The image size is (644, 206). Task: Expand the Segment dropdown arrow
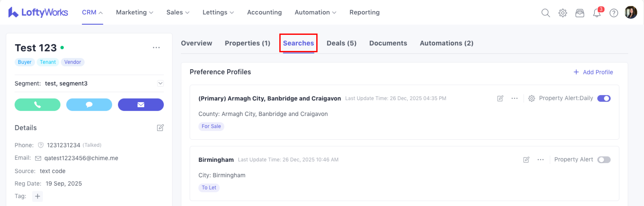click(x=160, y=83)
